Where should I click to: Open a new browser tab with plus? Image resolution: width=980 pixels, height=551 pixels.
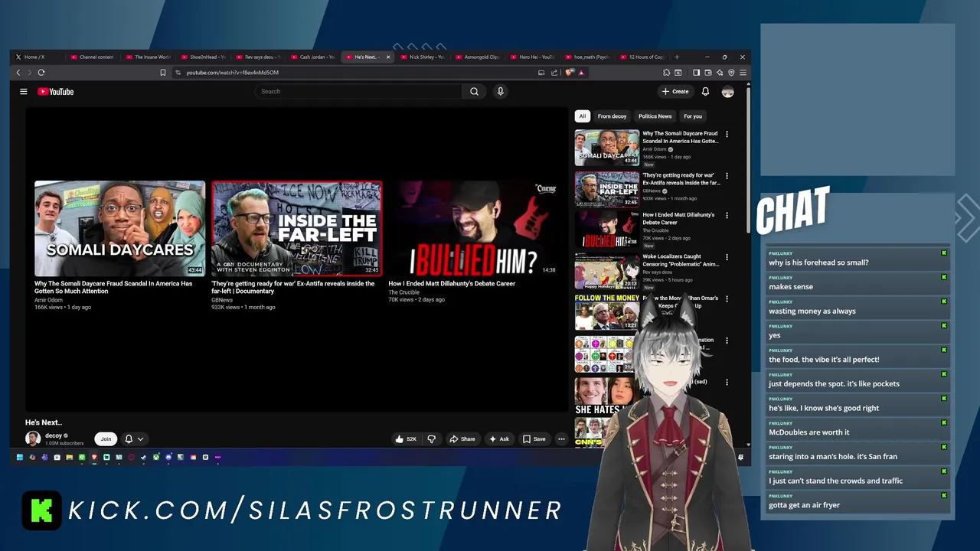[677, 57]
